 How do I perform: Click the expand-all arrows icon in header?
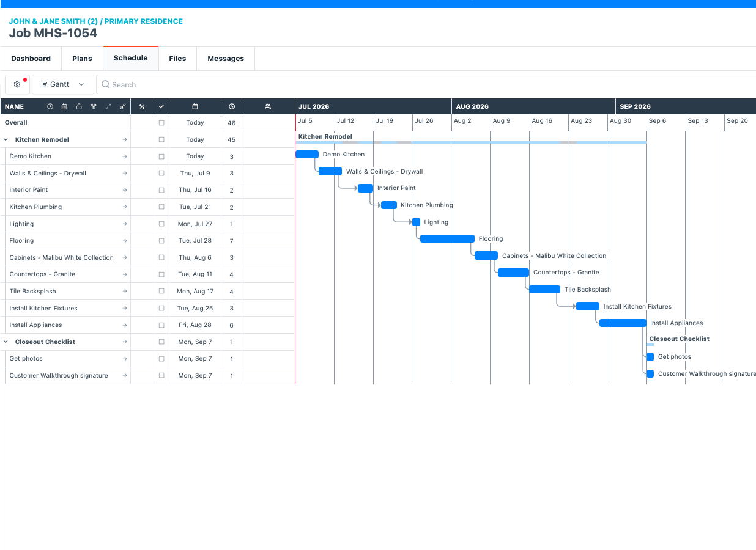pos(108,106)
